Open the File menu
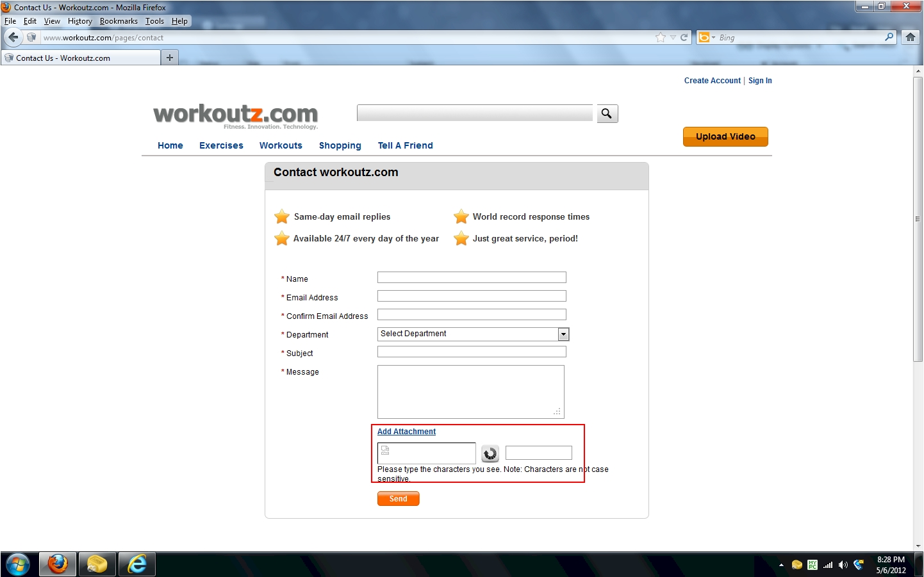 [x=10, y=21]
